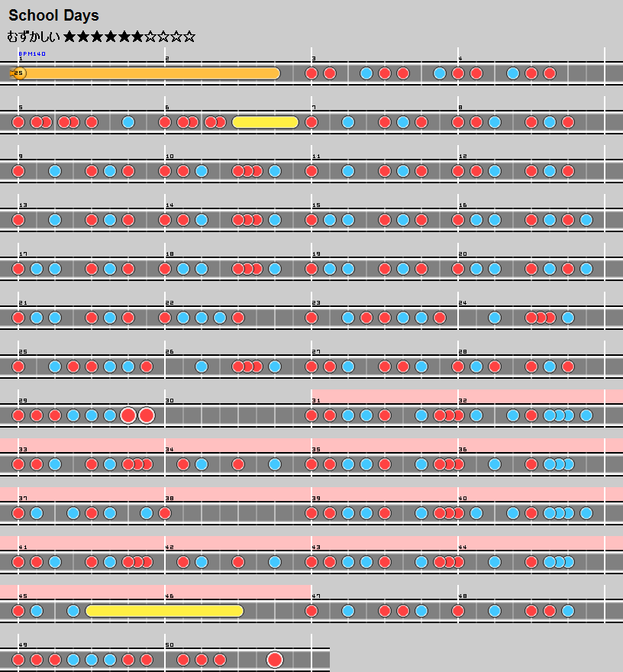623x672 pixels.
Task: Click the long yellow drumroll spanning measures 45-46
Action: coord(164,611)
